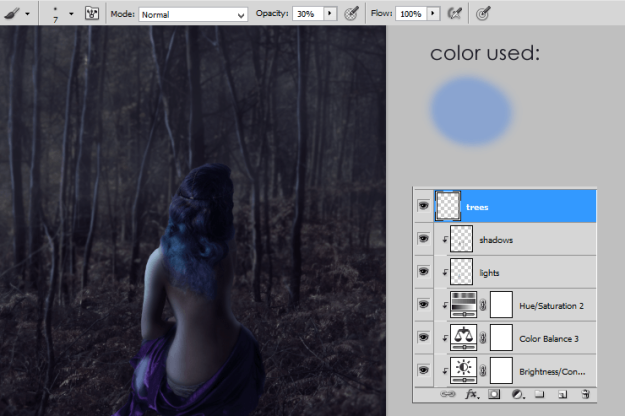Click mask link icon on Hue/Saturation 2
Screen dimensions: 625x416
(483, 306)
